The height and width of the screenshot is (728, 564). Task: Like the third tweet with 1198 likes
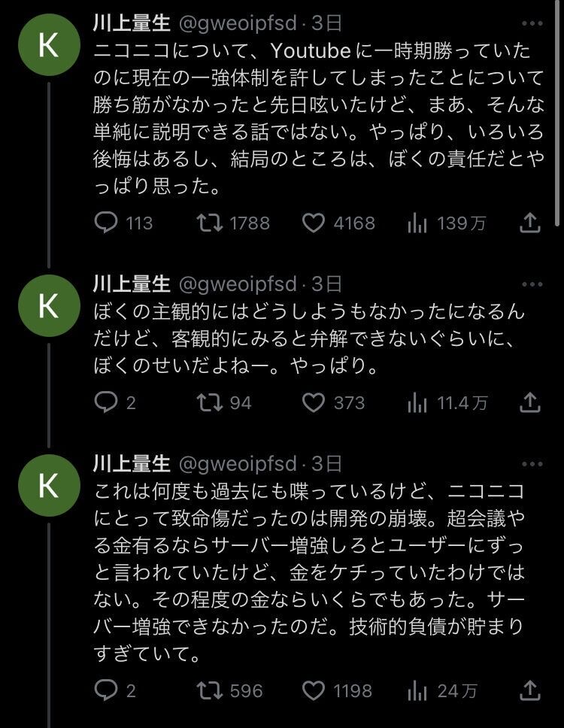313,690
